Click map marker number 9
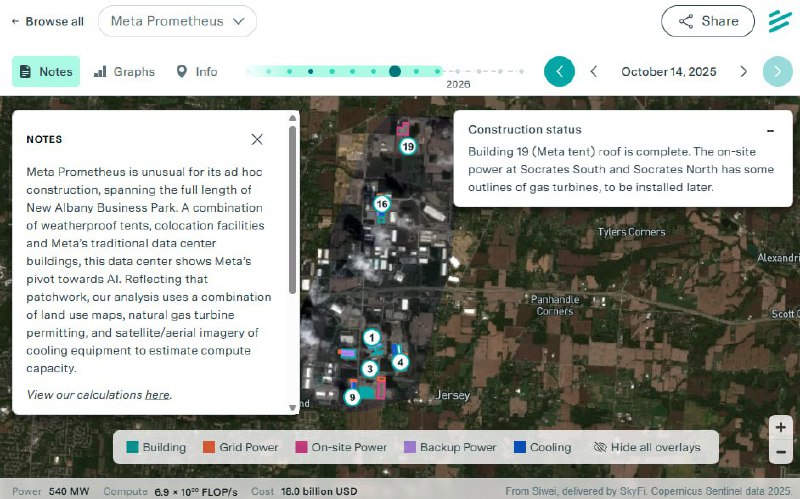 [x=351, y=397]
